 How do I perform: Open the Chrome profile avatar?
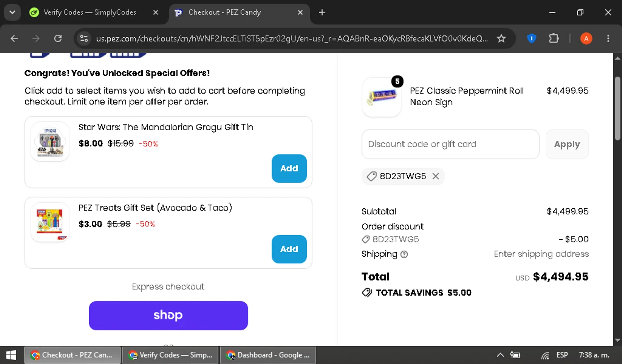pyautogui.click(x=586, y=39)
